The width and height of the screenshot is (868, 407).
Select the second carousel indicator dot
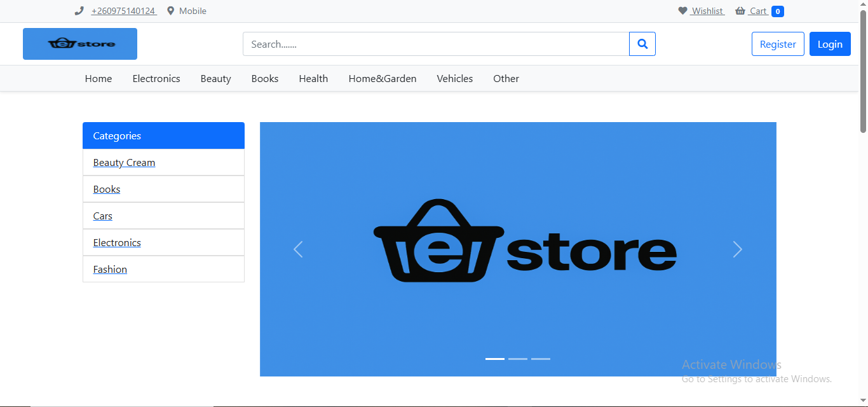point(517,359)
